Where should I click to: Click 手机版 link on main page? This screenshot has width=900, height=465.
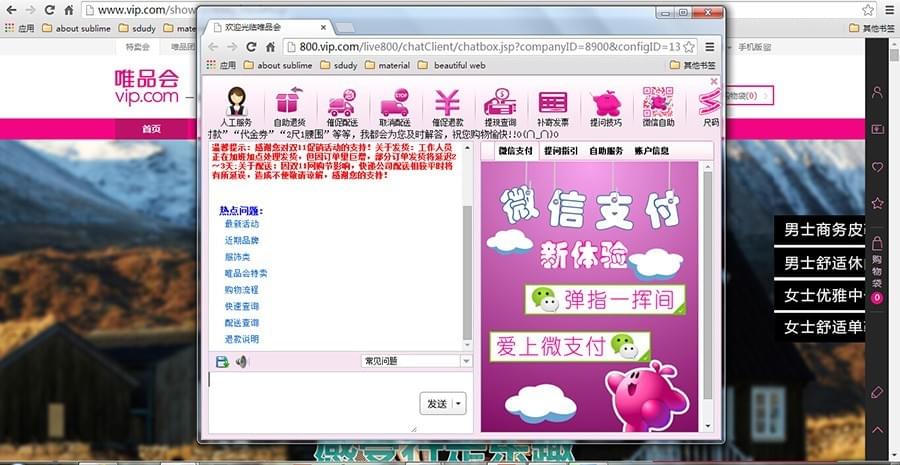pos(755,47)
